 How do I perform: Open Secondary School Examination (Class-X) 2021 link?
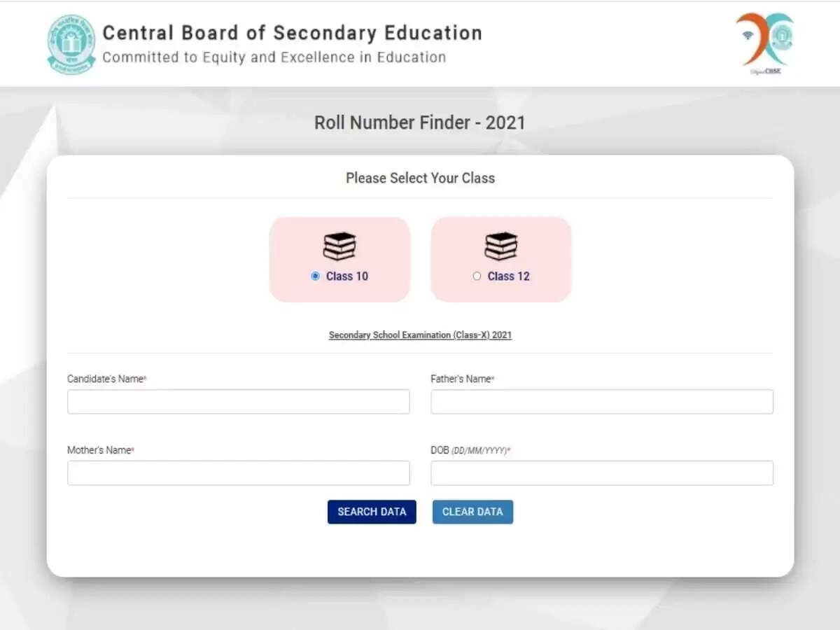420,335
